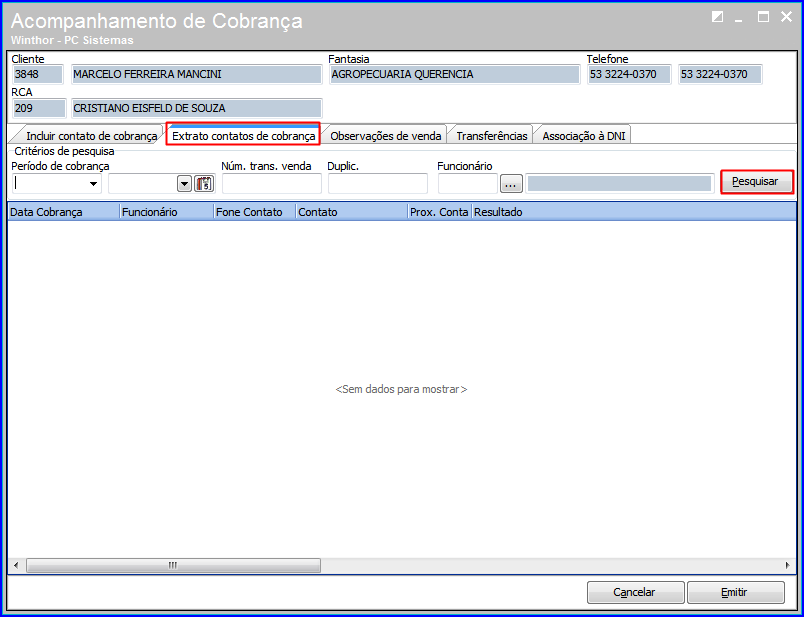Image resolution: width=804 pixels, height=617 pixels.
Task: Focus the Núm. trans. venda field
Action: 272,184
